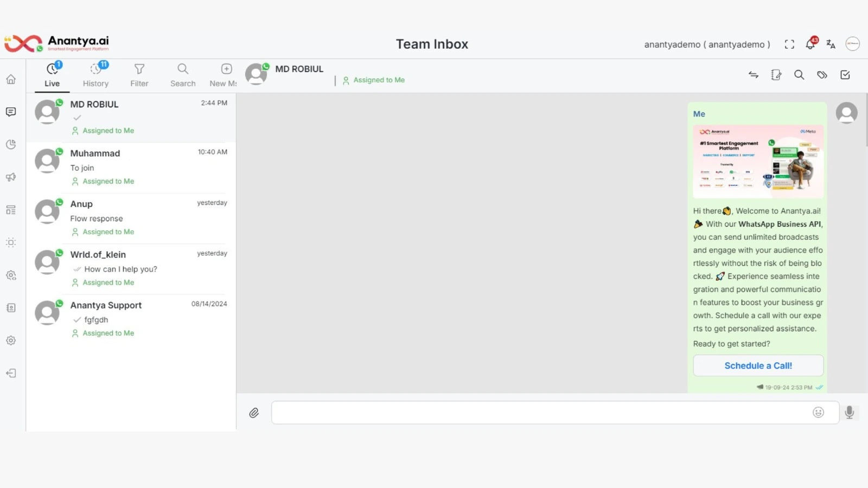This screenshot has height=488, width=868.
Task: Mark chat resolved checkbox icon
Action: pyautogui.click(x=845, y=75)
